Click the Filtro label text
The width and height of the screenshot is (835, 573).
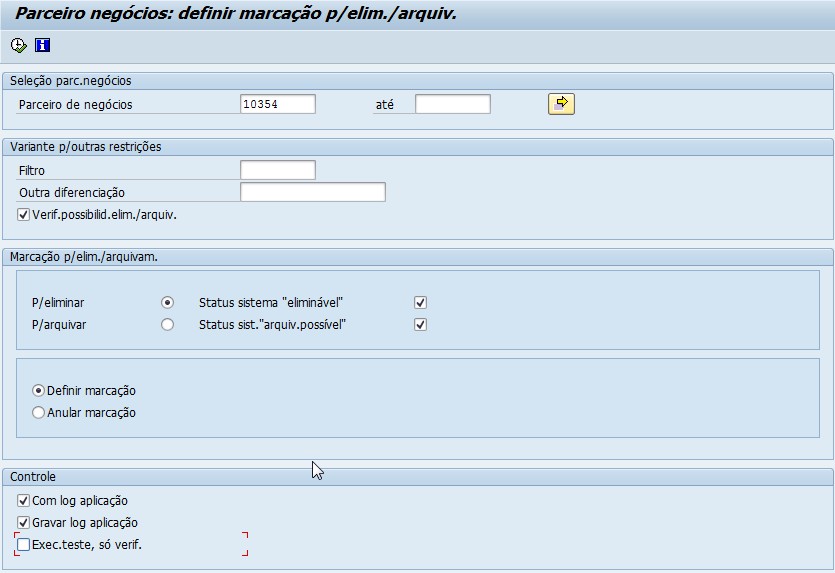(x=32, y=171)
